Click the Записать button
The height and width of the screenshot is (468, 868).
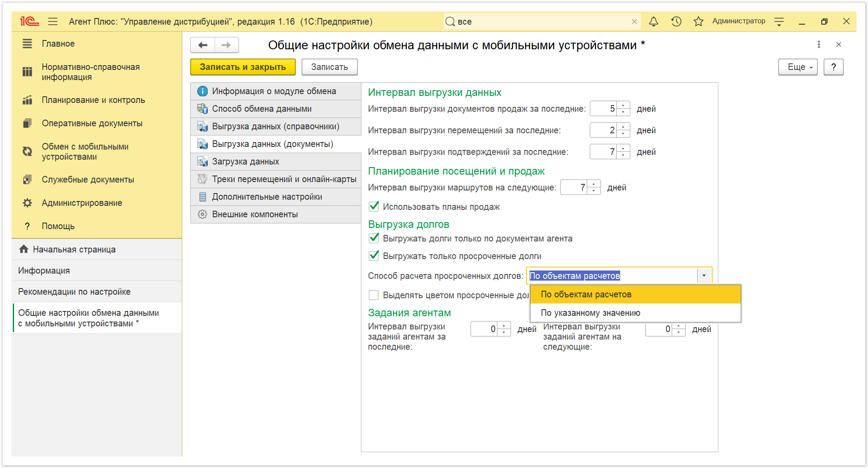[x=329, y=67]
